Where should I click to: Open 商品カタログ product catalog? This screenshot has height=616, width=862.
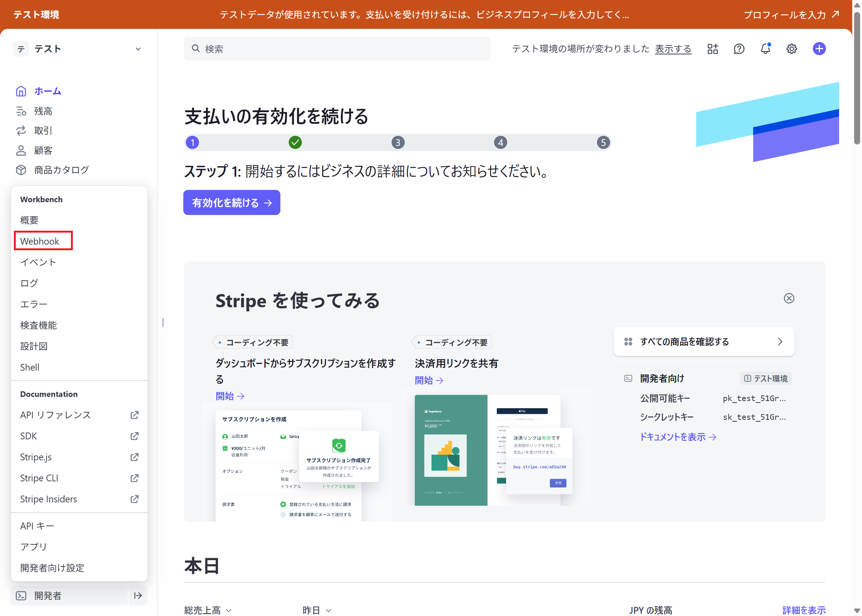[x=53, y=170]
